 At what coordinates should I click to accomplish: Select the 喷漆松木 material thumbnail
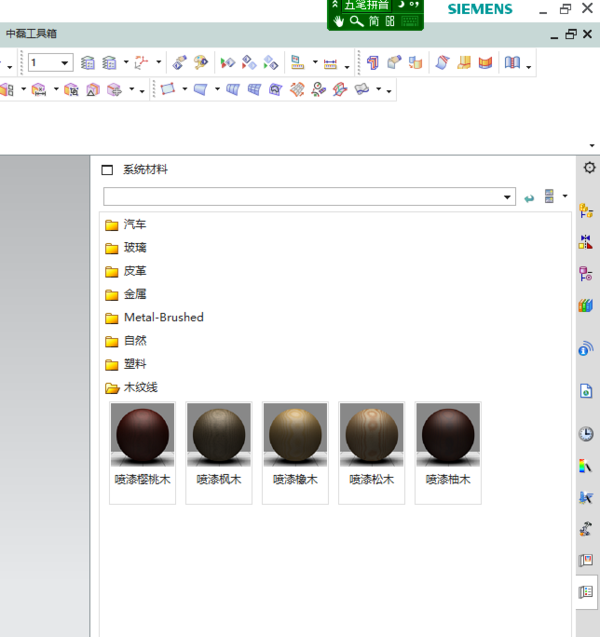tap(371, 435)
